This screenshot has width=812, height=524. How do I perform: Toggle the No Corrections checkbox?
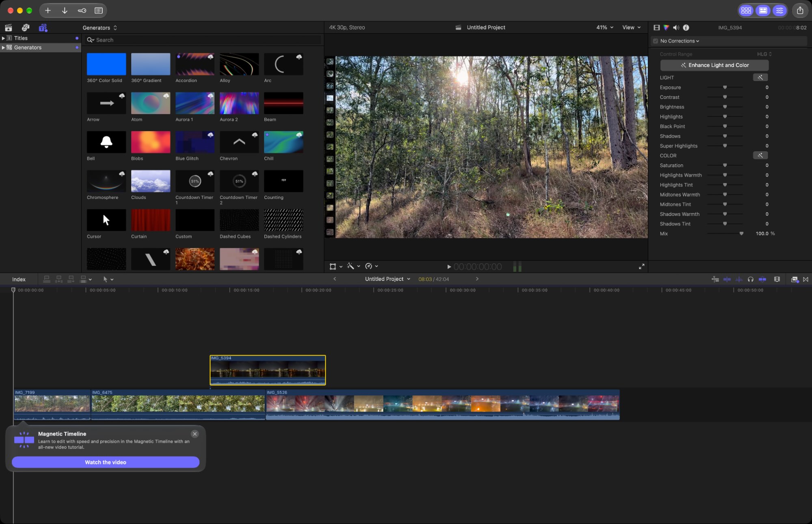[x=655, y=41]
